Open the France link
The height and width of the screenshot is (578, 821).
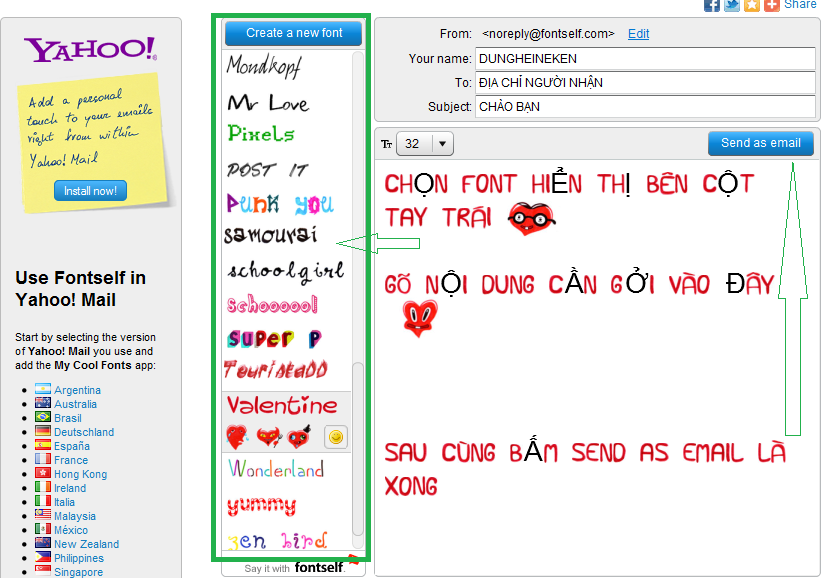click(71, 460)
